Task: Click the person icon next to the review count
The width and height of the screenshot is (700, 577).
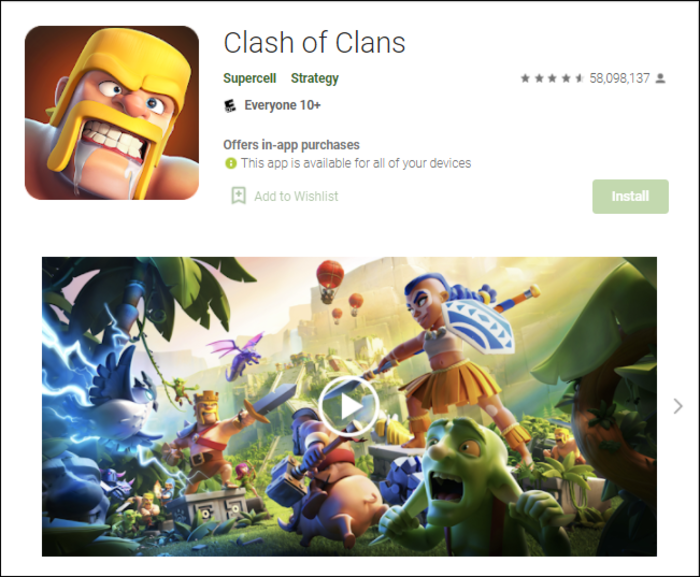Action: pyautogui.click(x=661, y=79)
